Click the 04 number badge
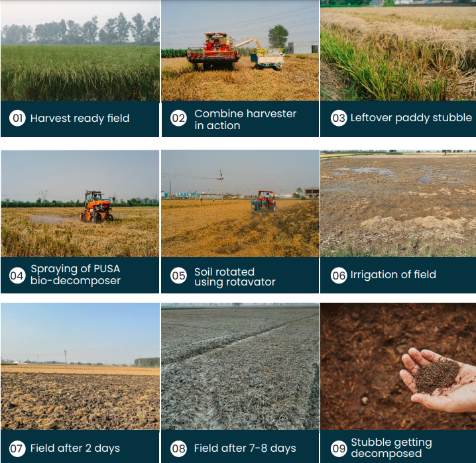Viewport: 476px width, 463px height. click(17, 276)
